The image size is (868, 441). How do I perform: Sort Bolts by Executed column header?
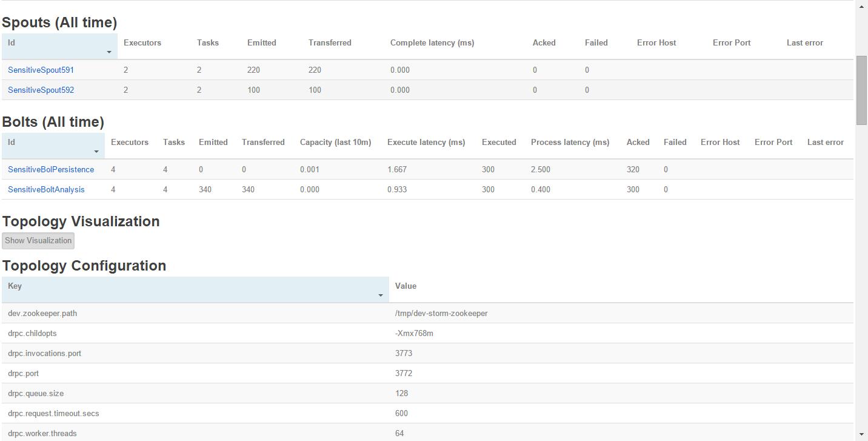[499, 142]
